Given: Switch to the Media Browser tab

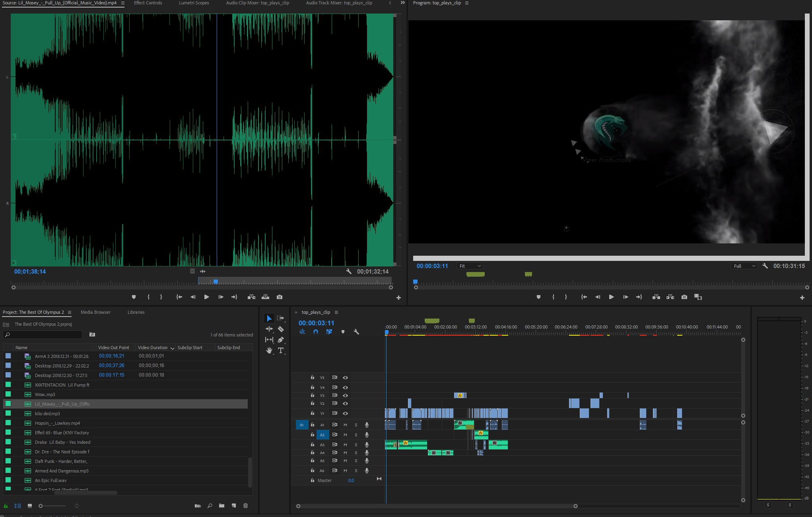Looking at the screenshot, I should click(x=95, y=312).
